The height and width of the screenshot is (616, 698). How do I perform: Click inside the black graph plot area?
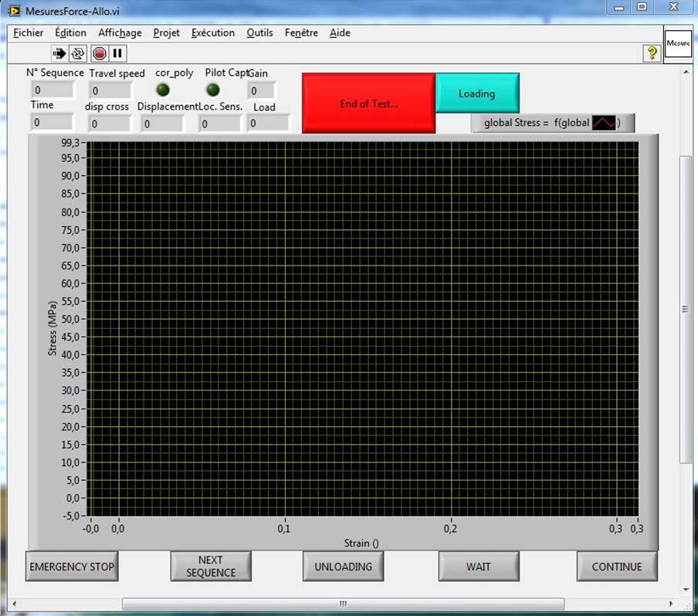click(x=362, y=329)
